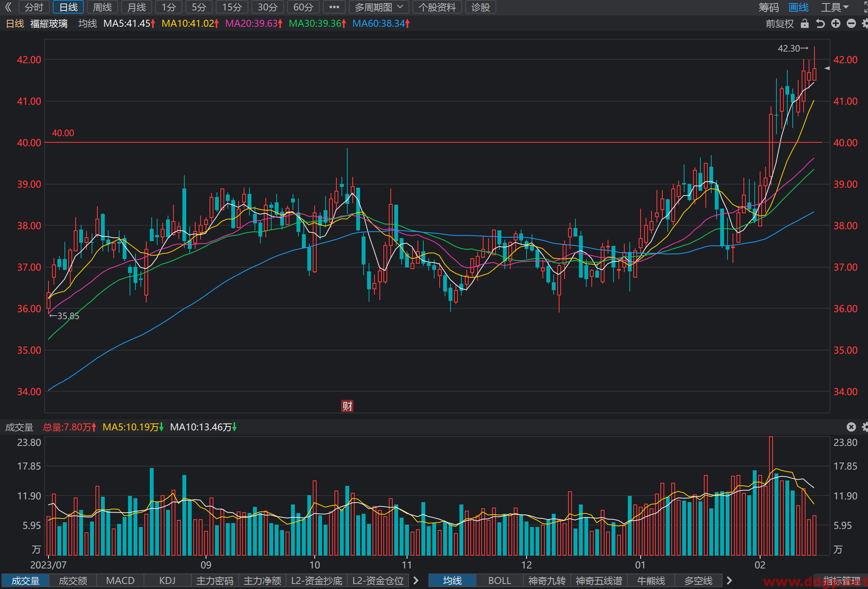Expand the 工具 tools dropdown
The image size is (868, 589).
click(835, 7)
